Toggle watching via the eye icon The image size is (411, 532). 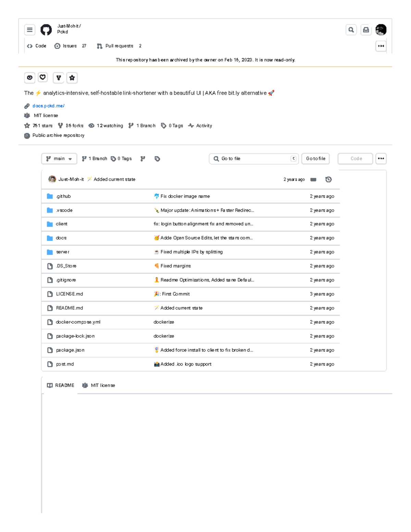[x=29, y=78]
